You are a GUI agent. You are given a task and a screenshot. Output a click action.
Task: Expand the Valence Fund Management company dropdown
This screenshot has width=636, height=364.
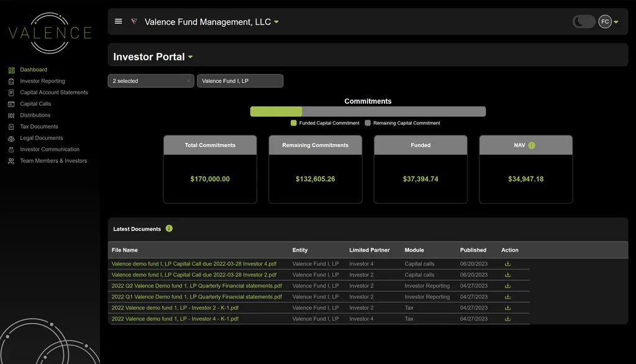tap(276, 22)
